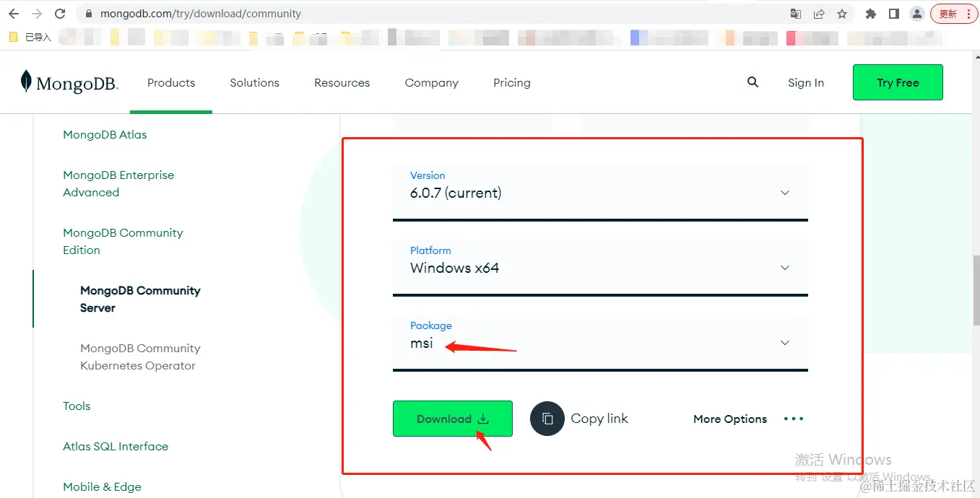Image resolution: width=980 pixels, height=498 pixels.
Task: Open Mobile & Edge in sidebar
Action: [102, 486]
